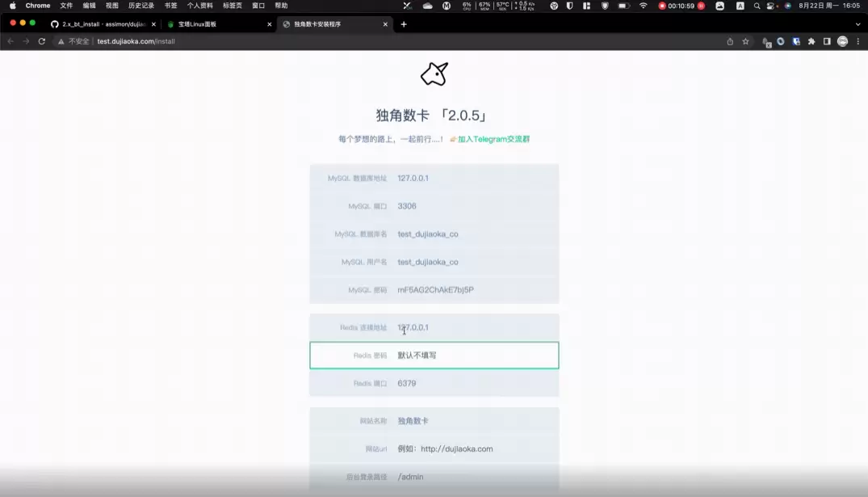The height and width of the screenshot is (497, 868).
Task: Edit the admin login path /admin field
Action: click(x=434, y=477)
